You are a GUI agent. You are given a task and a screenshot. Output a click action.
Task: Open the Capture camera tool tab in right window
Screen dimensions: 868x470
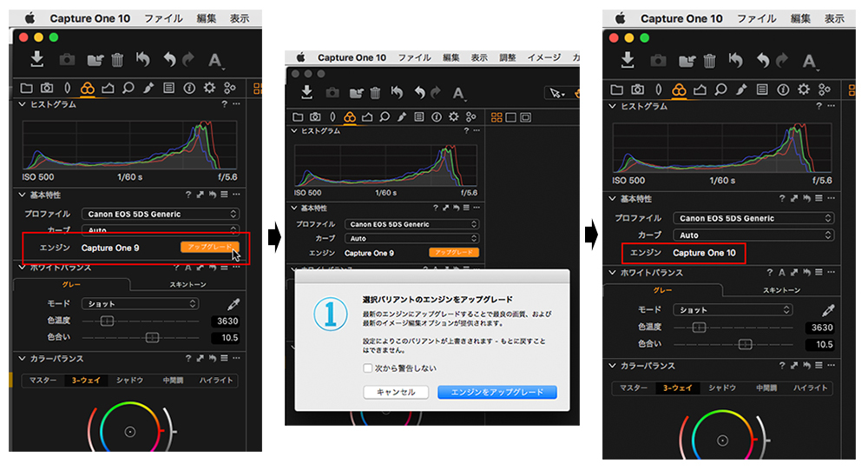638,89
